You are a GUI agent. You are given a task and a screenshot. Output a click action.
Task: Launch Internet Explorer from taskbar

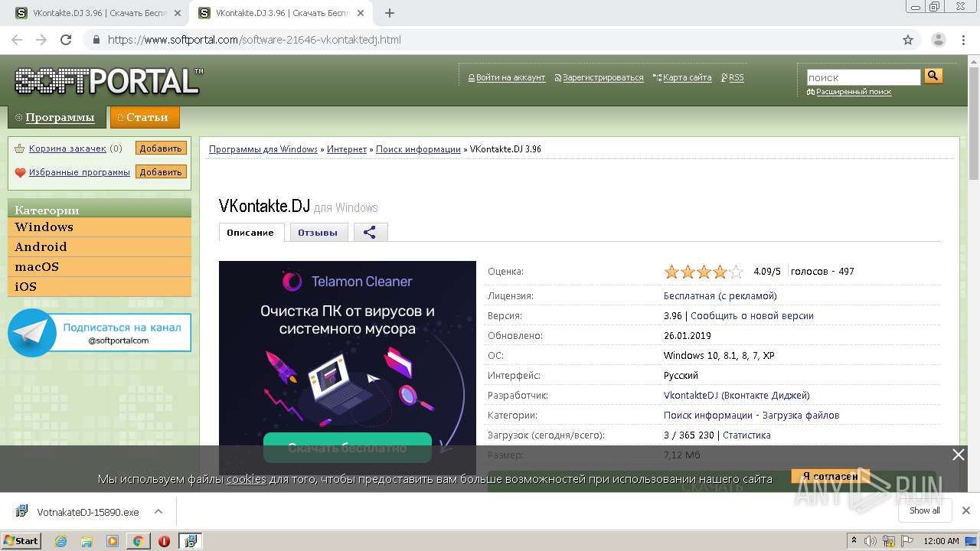point(60,541)
